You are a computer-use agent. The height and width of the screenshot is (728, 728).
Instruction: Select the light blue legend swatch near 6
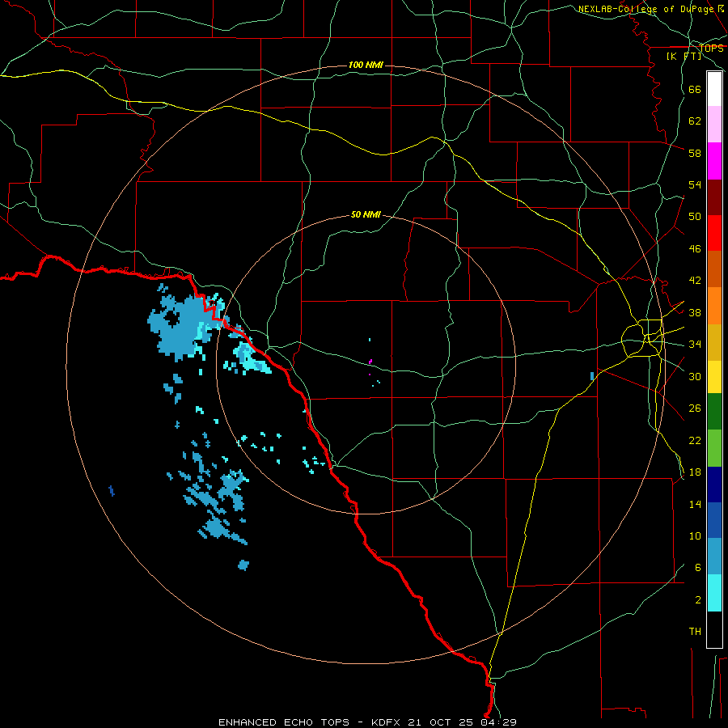714,557
